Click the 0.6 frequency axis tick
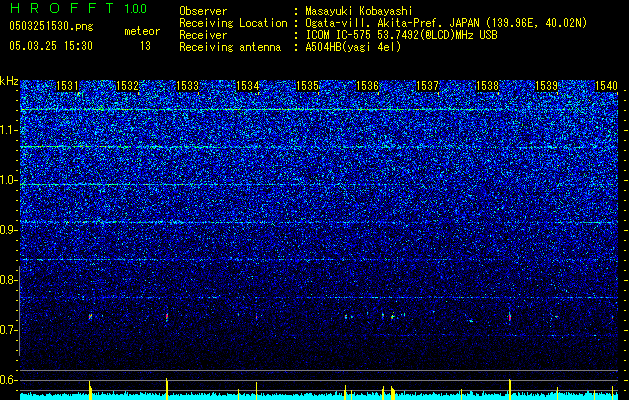Image resolution: width=629 pixels, height=400 pixels. 8,380
